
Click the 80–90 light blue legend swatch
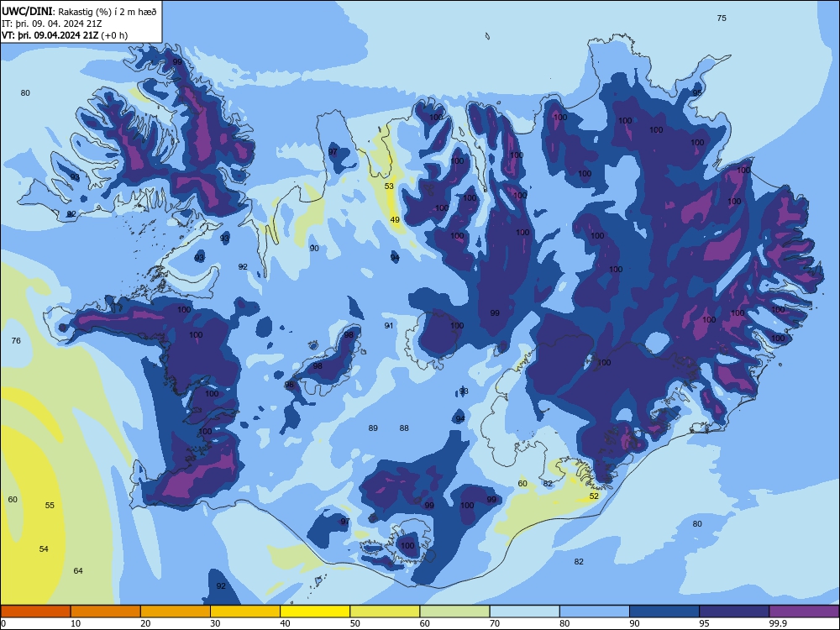[x=595, y=612]
